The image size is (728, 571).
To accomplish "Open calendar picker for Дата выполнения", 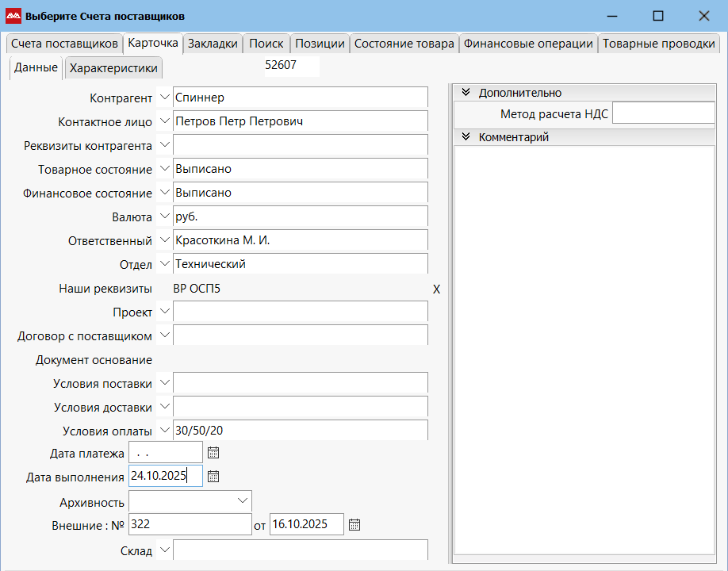I will pos(213,477).
